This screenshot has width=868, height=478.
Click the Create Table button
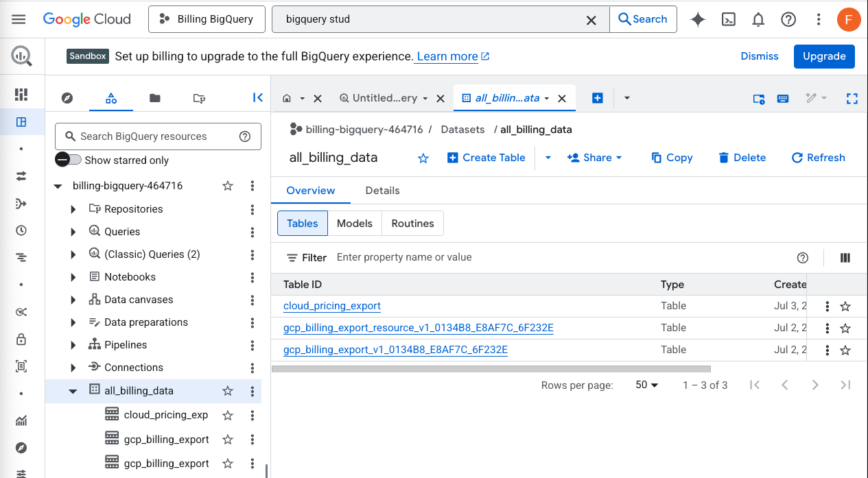tap(486, 158)
